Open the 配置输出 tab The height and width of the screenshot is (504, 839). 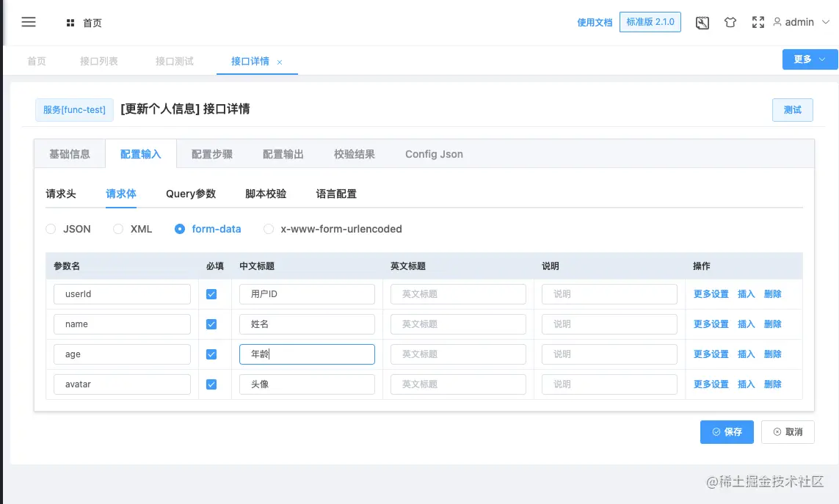click(283, 154)
